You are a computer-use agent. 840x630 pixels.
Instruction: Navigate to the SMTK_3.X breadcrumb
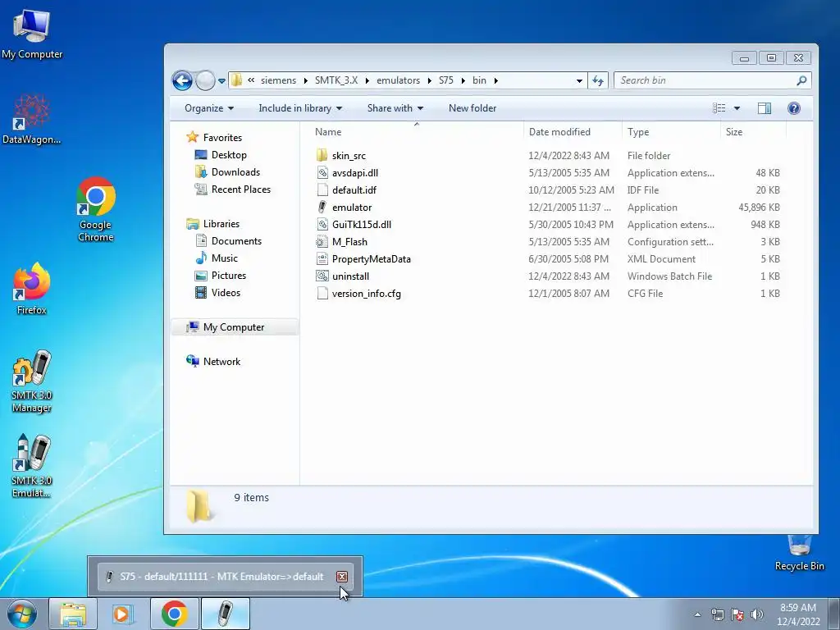coord(336,80)
